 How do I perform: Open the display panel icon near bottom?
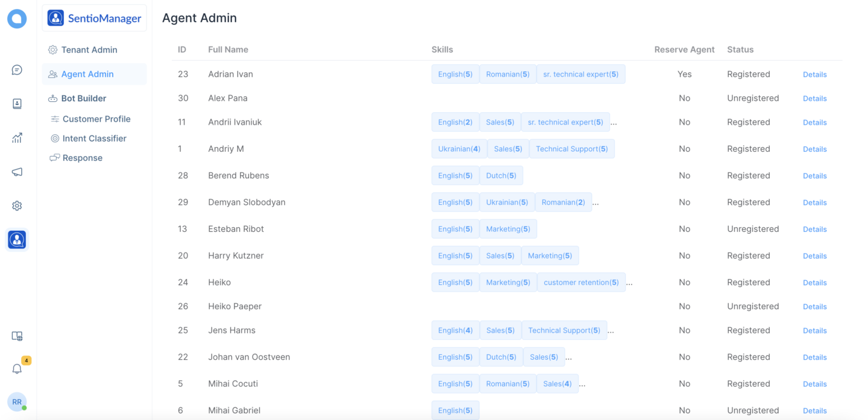point(17,336)
